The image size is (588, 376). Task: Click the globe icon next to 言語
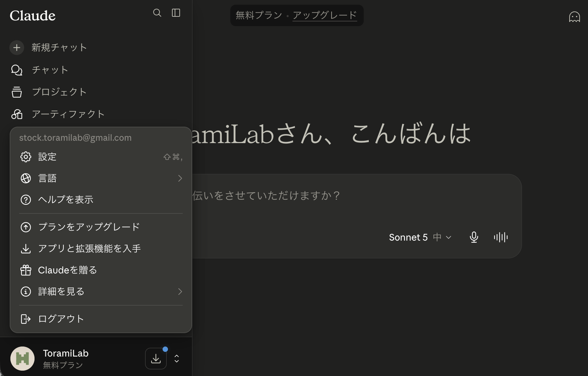pyautogui.click(x=26, y=178)
